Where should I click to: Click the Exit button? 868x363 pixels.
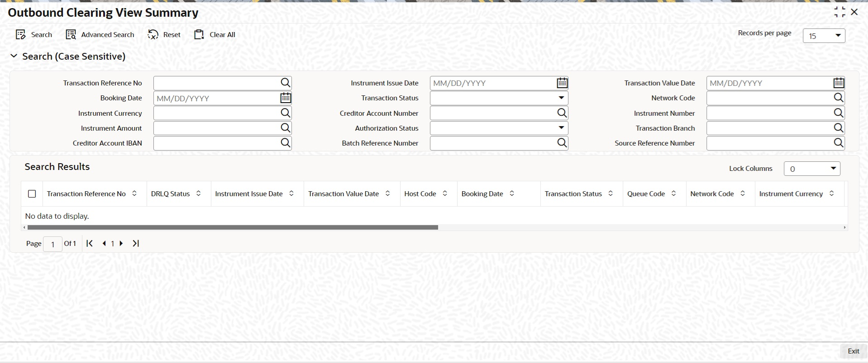853,351
